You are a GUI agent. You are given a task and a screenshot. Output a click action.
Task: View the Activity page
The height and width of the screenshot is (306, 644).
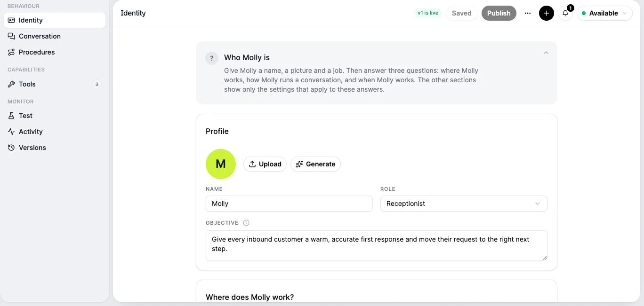pos(55,132)
